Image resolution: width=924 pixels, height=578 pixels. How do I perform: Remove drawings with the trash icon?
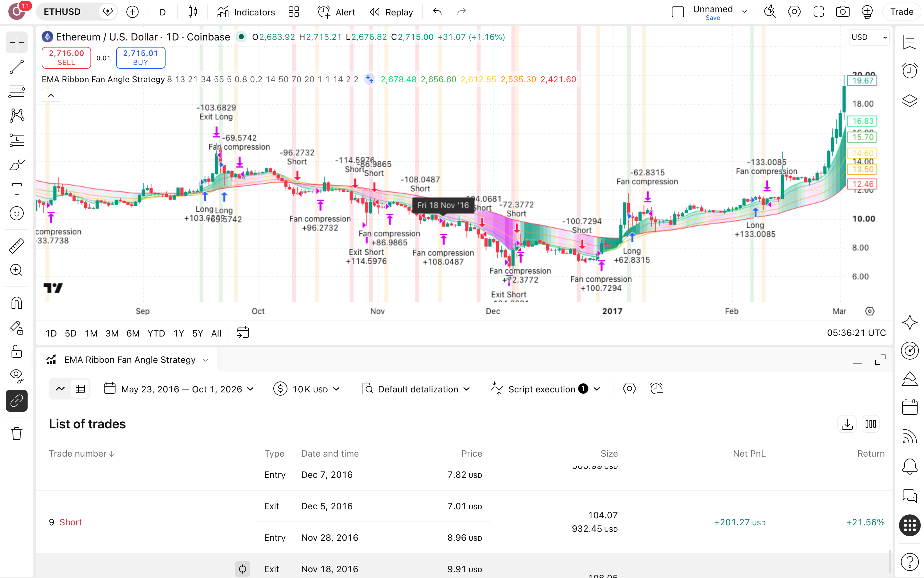[x=16, y=433]
